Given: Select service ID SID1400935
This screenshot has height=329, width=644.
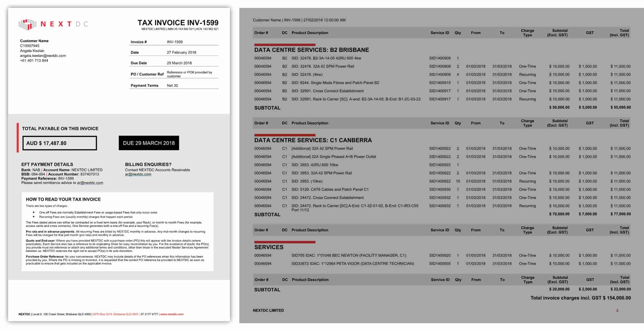Looking at the screenshot, I should (x=440, y=264).
